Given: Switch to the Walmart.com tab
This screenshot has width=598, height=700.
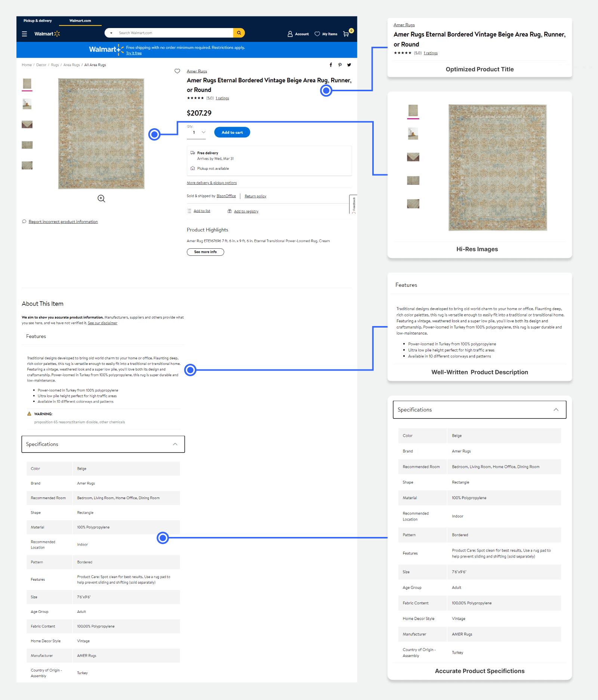Looking at the screenshot, I should [80, 21].
